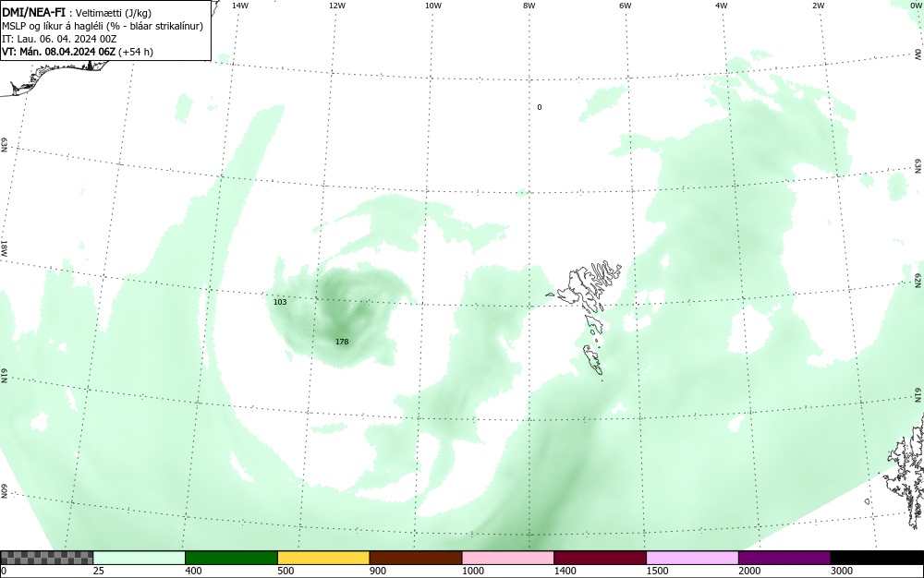
Task: Click the 2000 legend tick value
Action: coord(749,571)
